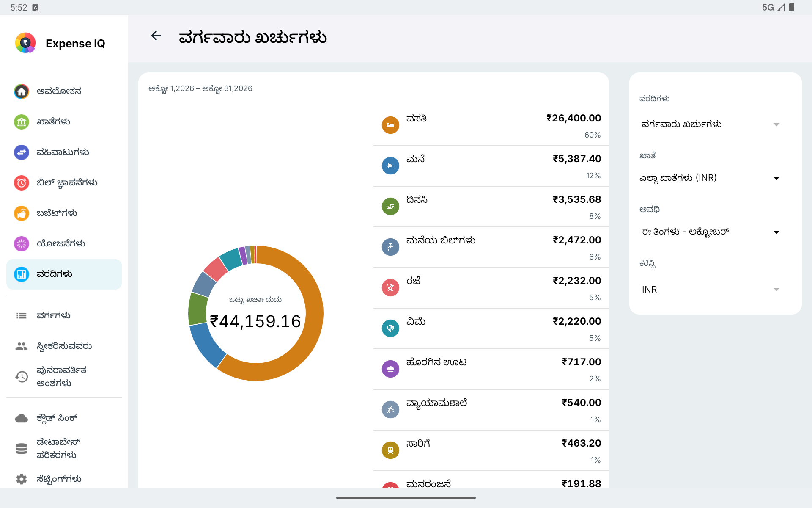This screenshot has width=812, height=508.
Task: Click the ಹೊರಗಿನ ಊಟ purple dining icon
Action: tap(390, 369)
